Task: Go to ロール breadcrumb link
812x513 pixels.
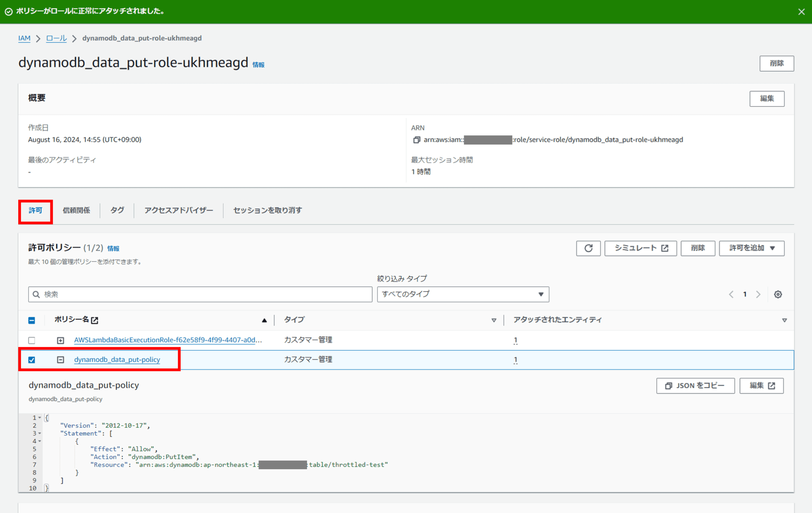Action: (x=56, y=38)
